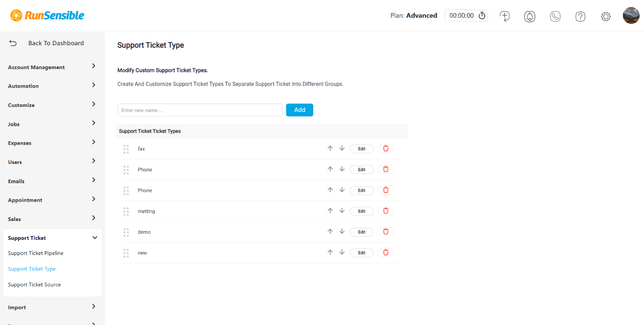Open Support Ticket Pipeline settings

[36, 253]
